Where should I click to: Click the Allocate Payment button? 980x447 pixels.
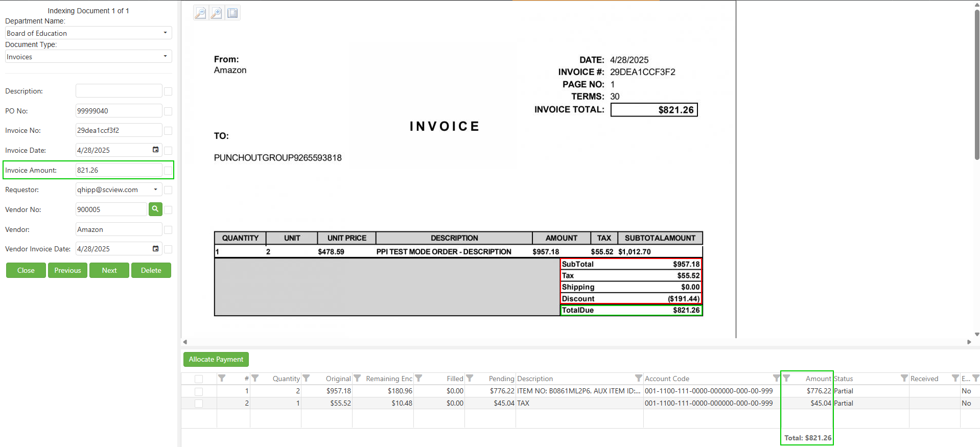pos(216,359)
